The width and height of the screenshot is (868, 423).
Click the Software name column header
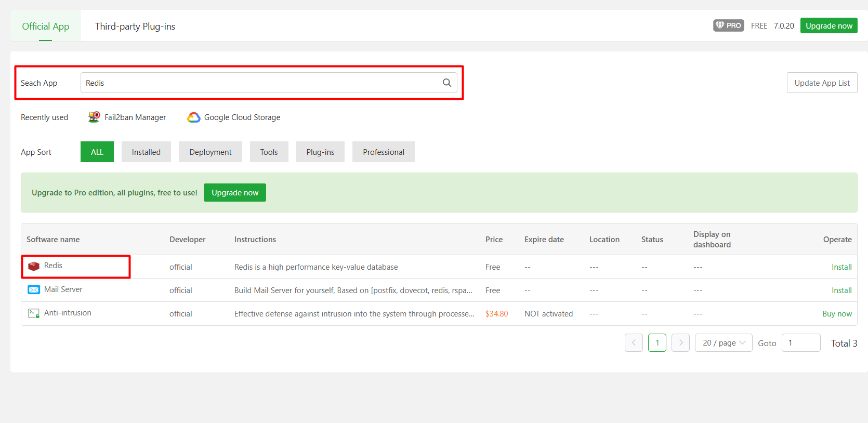[53, 239]
